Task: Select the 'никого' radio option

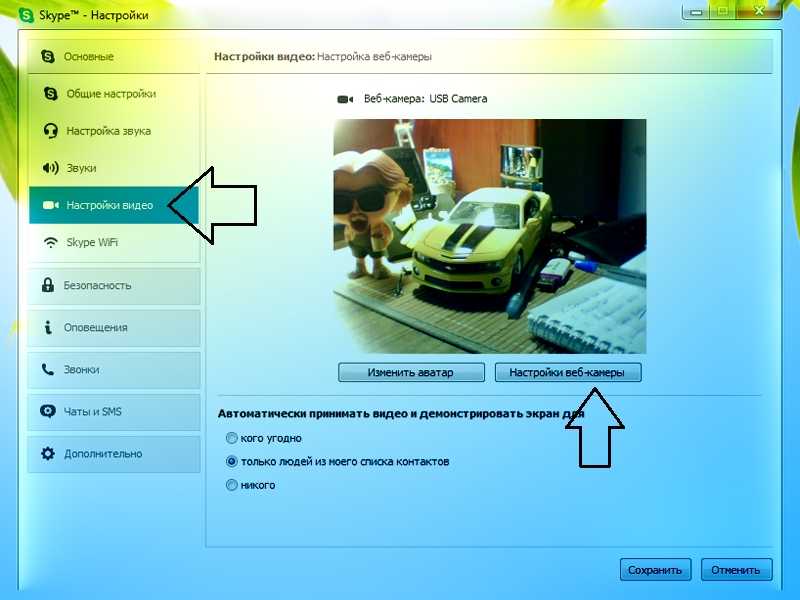Action: point(232,485)
